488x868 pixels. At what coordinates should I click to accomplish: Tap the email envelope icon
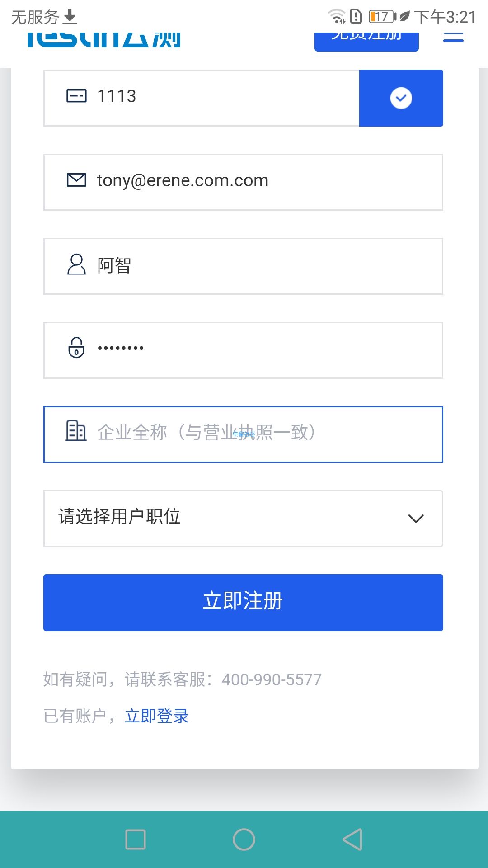click(x=76, y=180)
